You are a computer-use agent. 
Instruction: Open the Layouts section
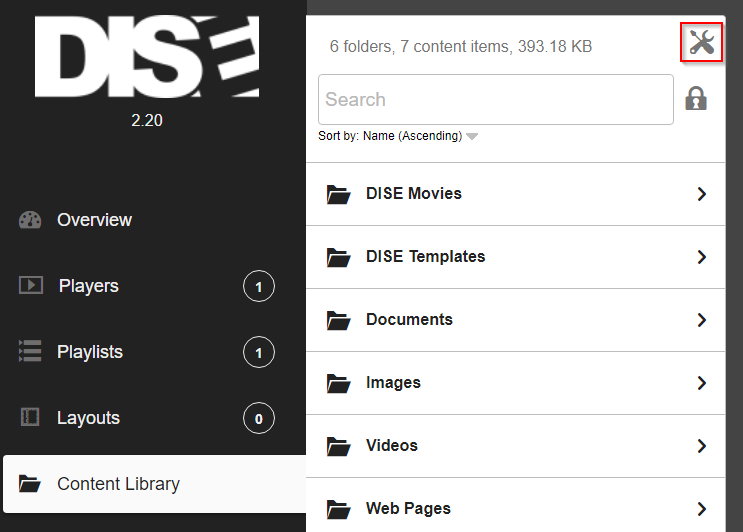pos(88,418)
